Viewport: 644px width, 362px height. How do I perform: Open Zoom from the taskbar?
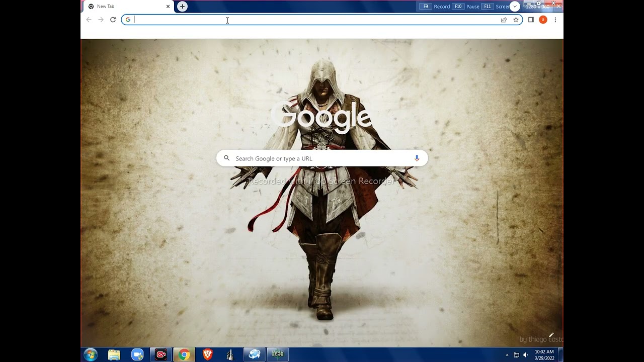137,355
